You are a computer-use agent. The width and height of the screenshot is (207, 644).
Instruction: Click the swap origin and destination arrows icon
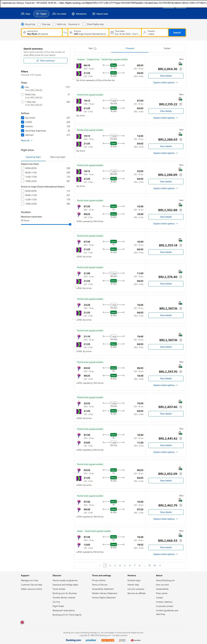(x=65, y=33)
